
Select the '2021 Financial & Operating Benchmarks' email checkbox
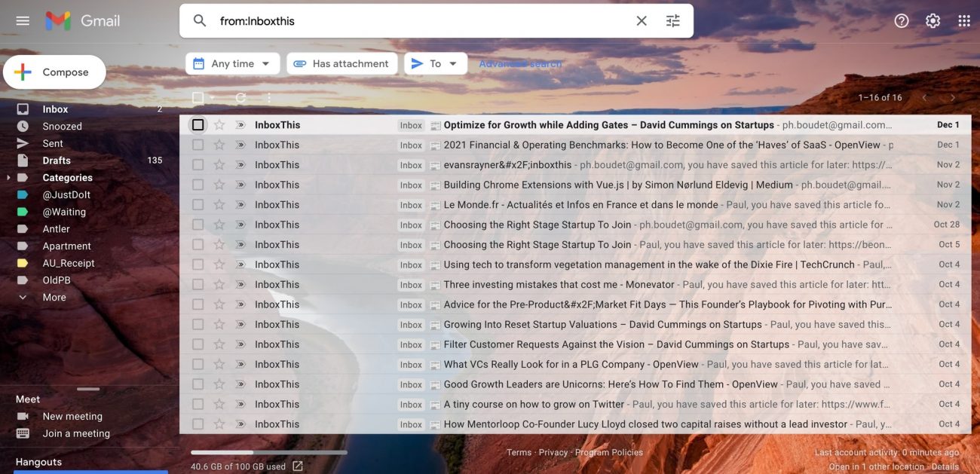tap(198, 145)
